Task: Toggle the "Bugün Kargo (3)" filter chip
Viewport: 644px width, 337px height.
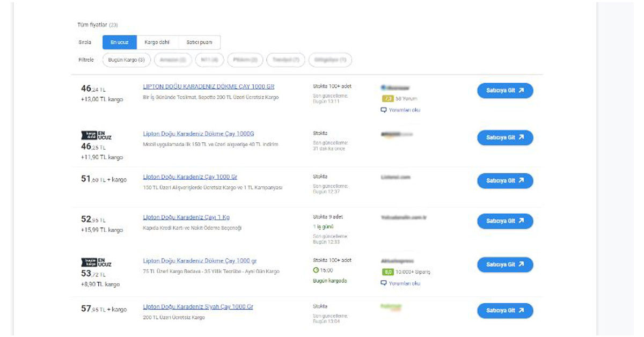Action: point(127,60)
